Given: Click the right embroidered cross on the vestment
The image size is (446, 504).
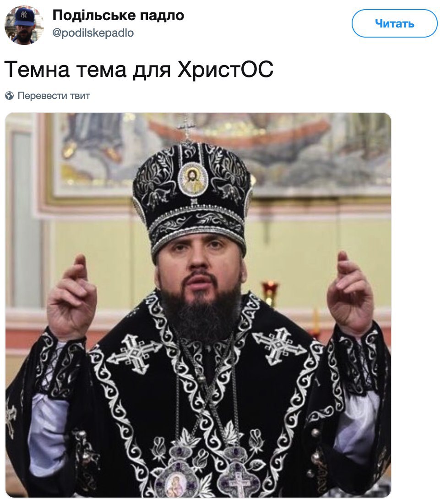Looking at the screenshot, I should 279,346.
